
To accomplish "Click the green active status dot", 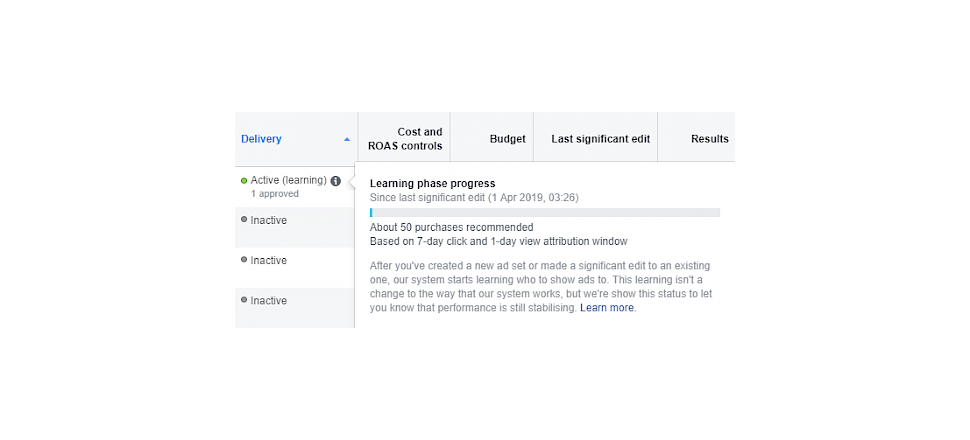I will pos(244,181).
